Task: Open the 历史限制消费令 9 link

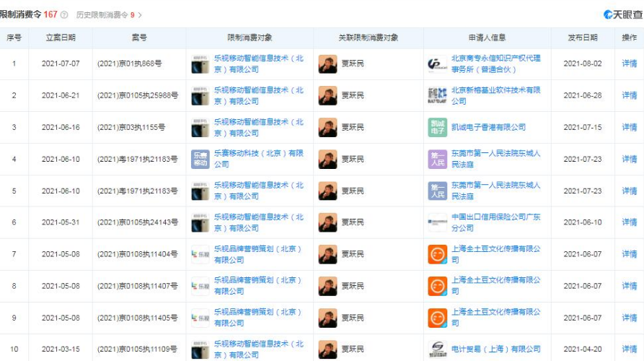Action: 105,15
